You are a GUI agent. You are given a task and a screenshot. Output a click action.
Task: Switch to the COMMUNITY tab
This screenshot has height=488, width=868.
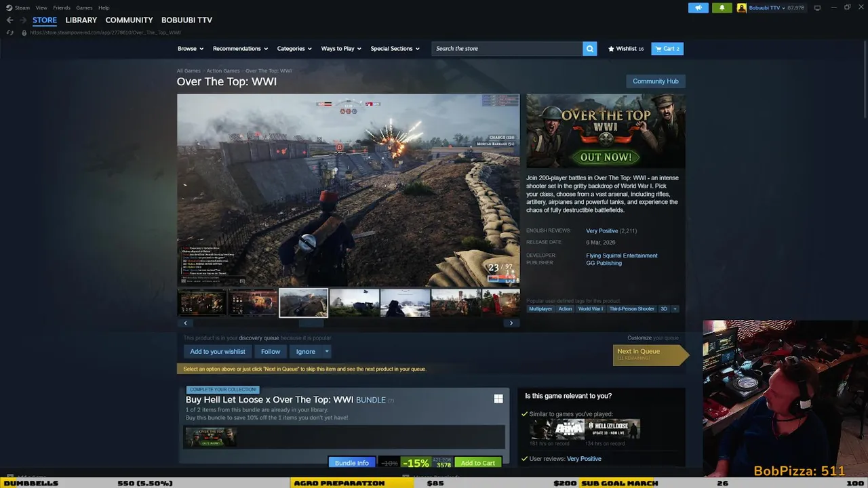(129, 20)
